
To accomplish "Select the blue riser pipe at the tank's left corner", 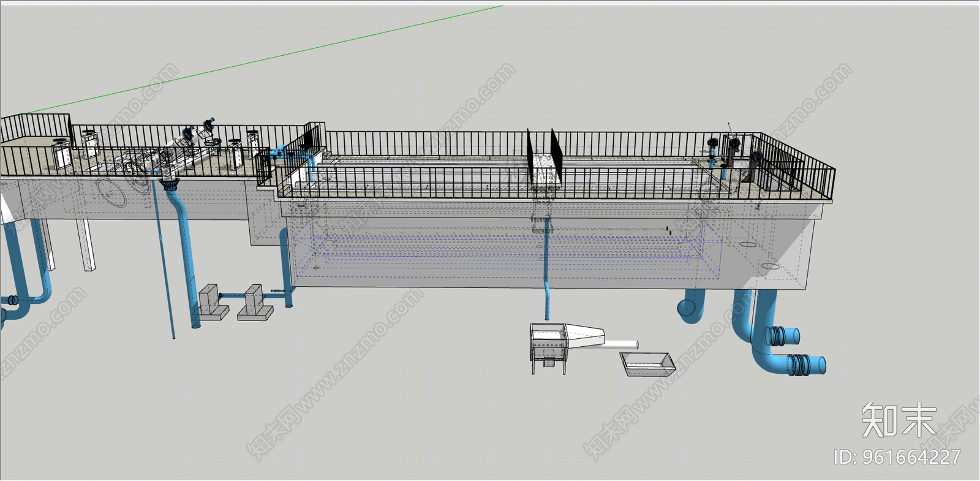I will click(285, 267).
